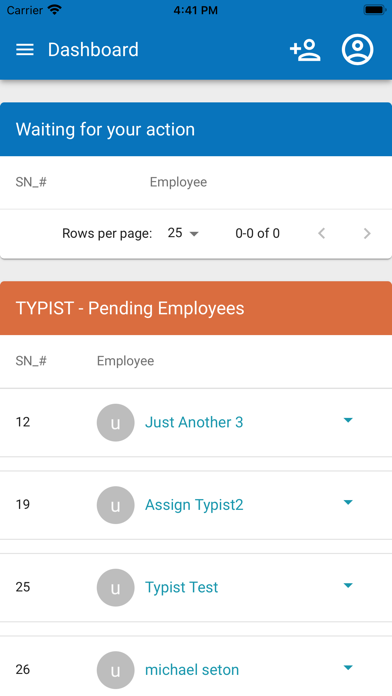The image size is (392, 696).
Task: Click avatar beside Assign Typist2
Action: coord(115,505)
